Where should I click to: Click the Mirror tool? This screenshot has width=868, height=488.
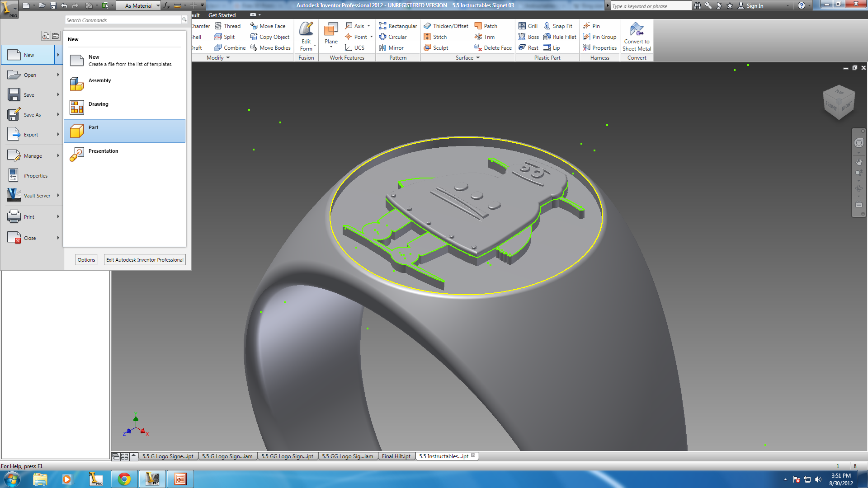point(392,48)
